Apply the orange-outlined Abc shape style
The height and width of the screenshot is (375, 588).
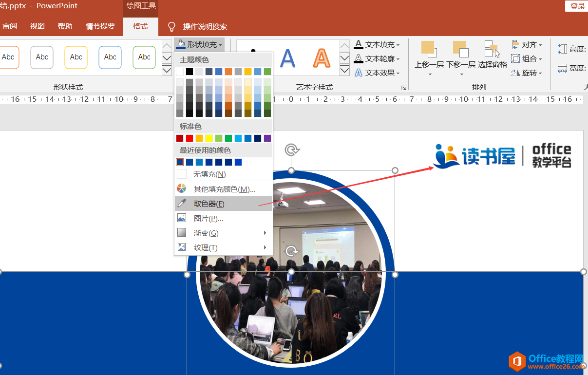tap(8, 57)
